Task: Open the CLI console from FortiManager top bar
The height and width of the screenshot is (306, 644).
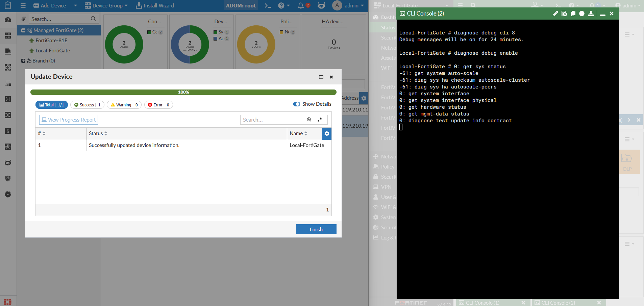Action: (268, 6)
